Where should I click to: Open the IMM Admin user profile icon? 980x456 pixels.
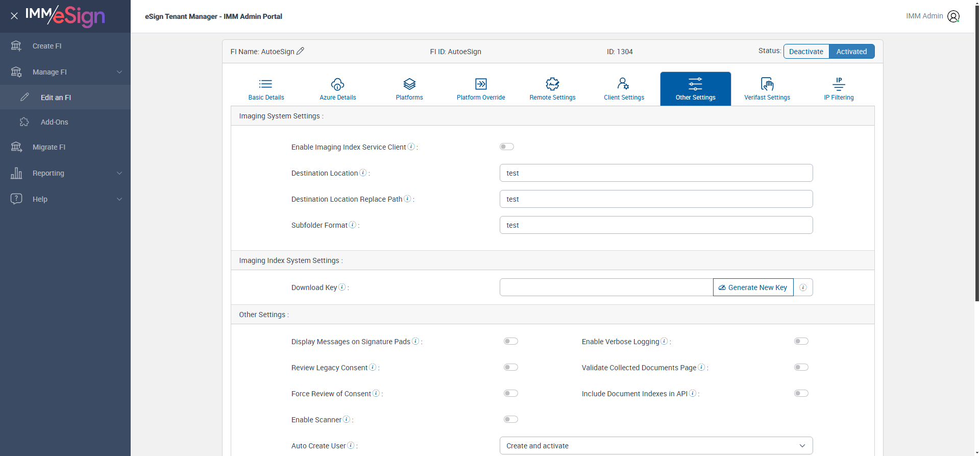coord(953,16)
